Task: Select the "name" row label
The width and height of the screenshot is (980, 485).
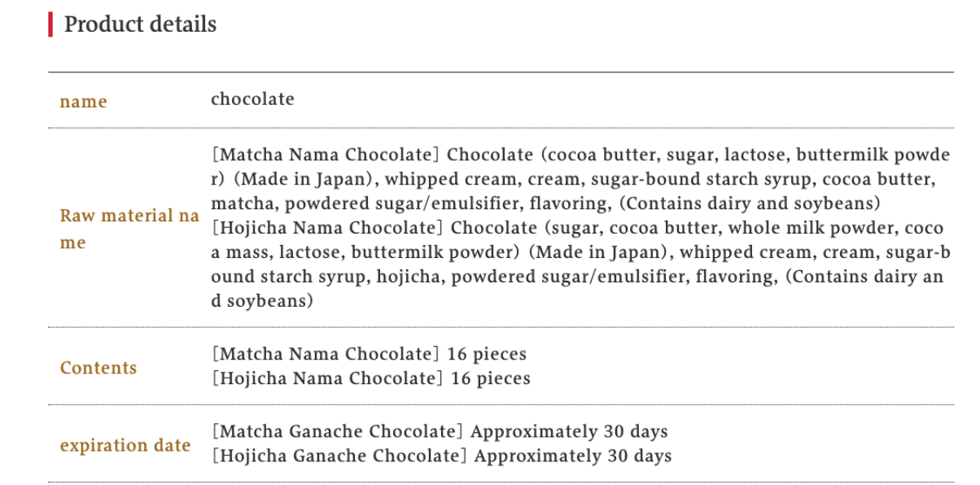Action: click(x=83, y=102)
